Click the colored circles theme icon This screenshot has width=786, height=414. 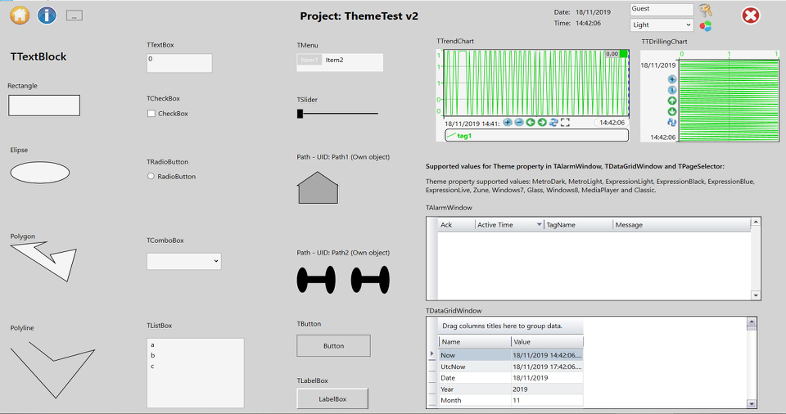[705, 25]
